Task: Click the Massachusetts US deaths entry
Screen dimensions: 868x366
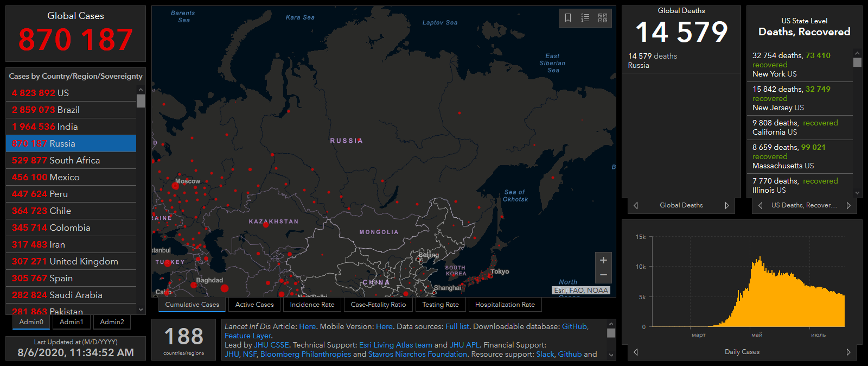Action: pos(800,156)
